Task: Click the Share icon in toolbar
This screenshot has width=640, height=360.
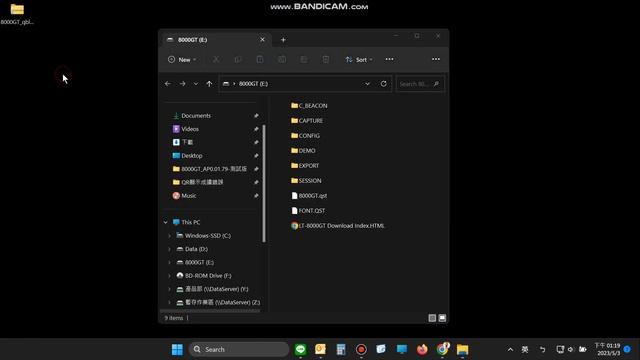Action: click(304, 60)
